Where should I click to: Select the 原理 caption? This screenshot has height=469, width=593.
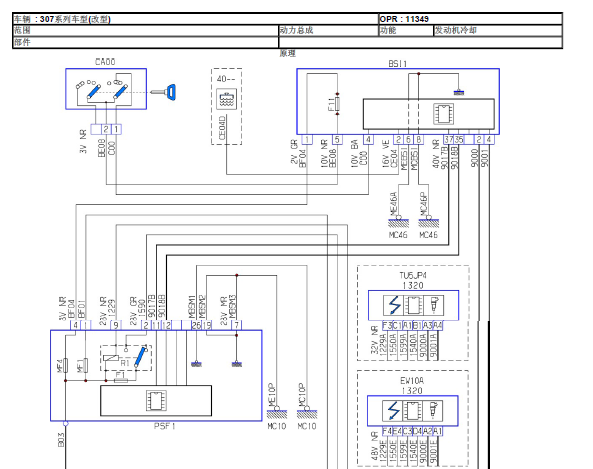[288, 53]
